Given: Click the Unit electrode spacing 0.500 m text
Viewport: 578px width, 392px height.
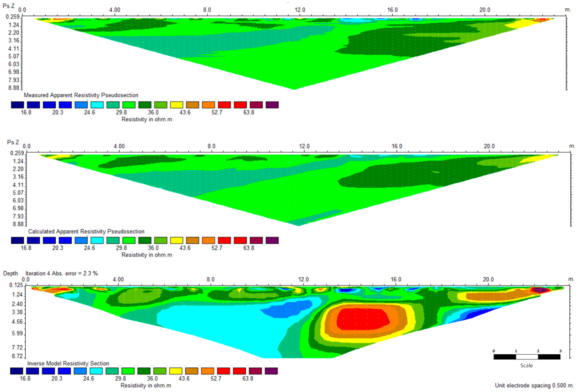Looking at the screenshot, I should (x=534, y=385).
